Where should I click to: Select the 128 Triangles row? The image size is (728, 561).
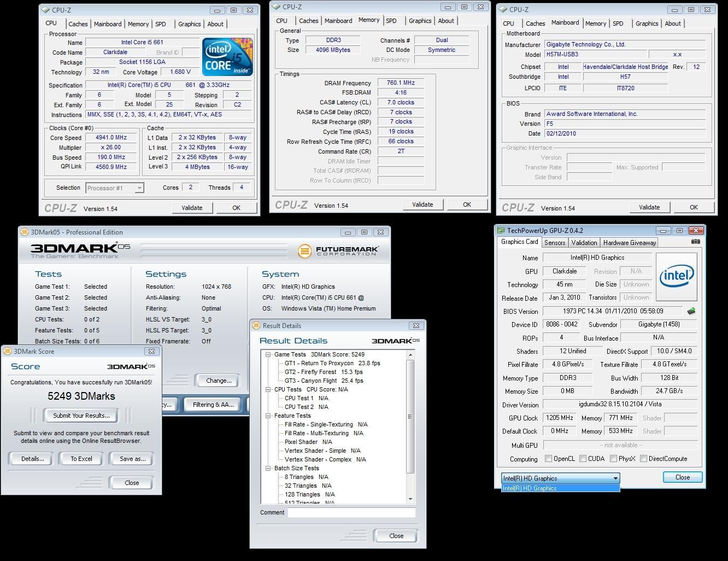310,494
